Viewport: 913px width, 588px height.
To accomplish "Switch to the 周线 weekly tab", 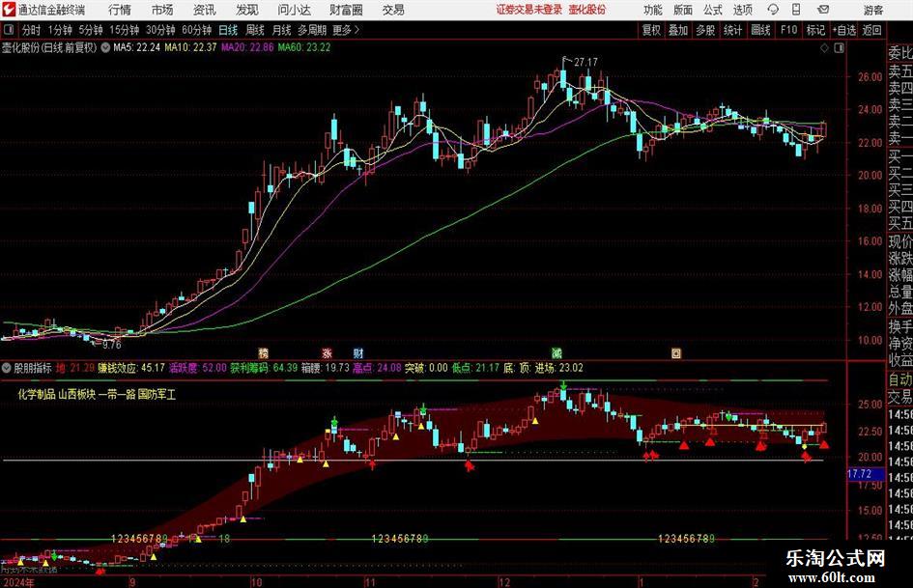I will (255, 30).
